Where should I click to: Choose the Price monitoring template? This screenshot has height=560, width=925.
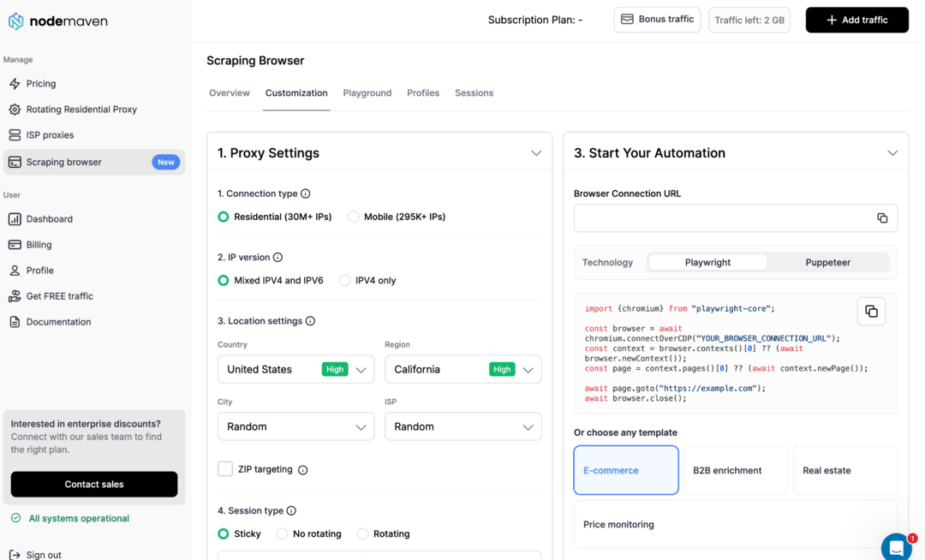[x=736, y=525]
